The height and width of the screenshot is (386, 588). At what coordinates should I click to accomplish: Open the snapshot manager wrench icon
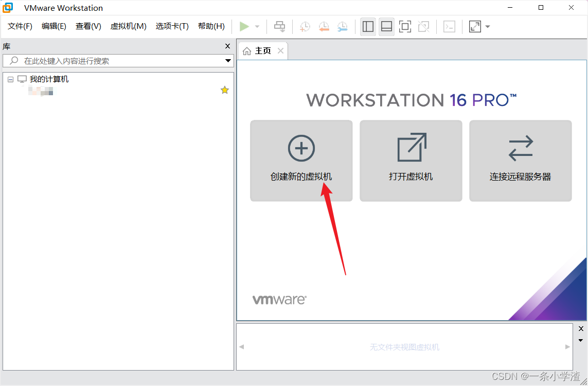point(343,27)
